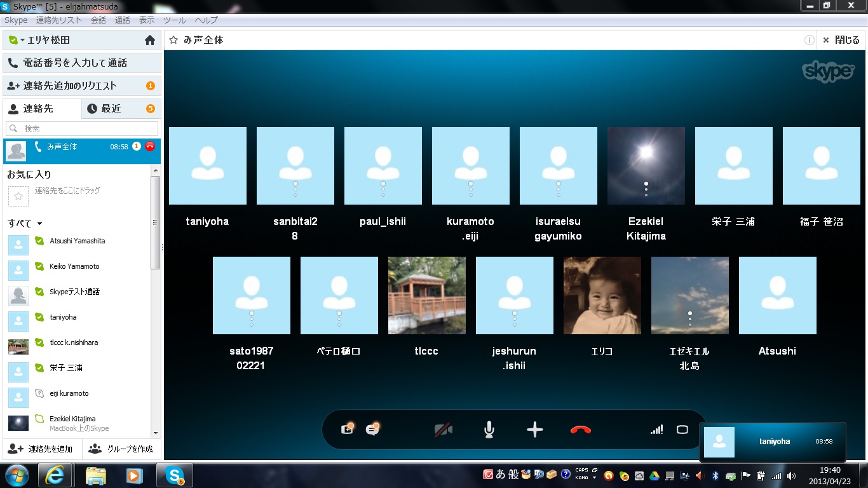The width and height of the screenshot is (868, 488).
Task: Toggle the video camera in call bar
Action: (444, 430)
